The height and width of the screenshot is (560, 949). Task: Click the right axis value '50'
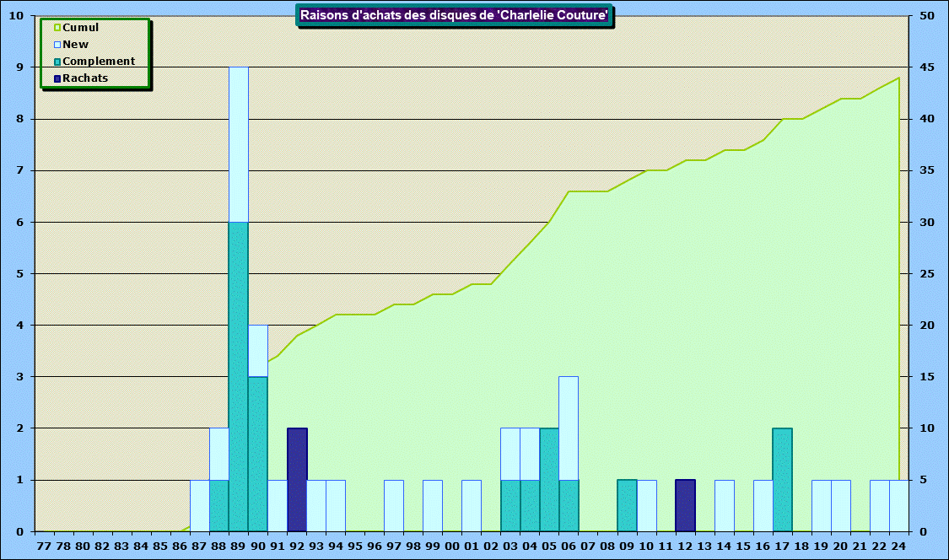coord(927,16)
